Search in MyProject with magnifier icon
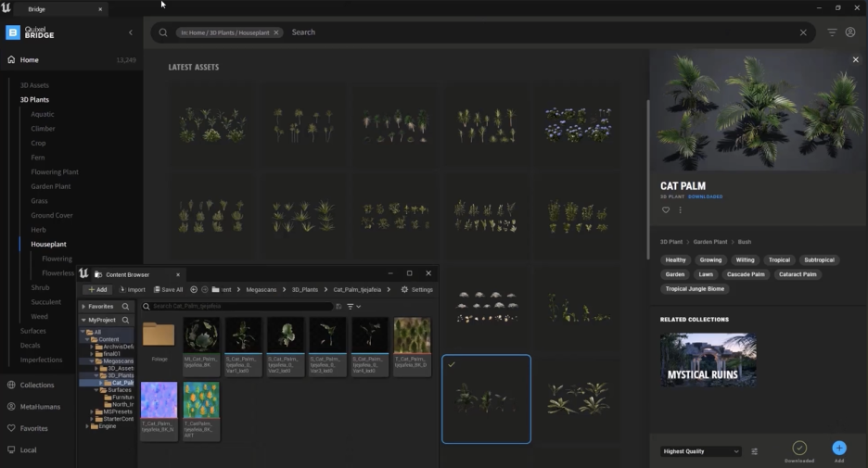 coord(126,321)
